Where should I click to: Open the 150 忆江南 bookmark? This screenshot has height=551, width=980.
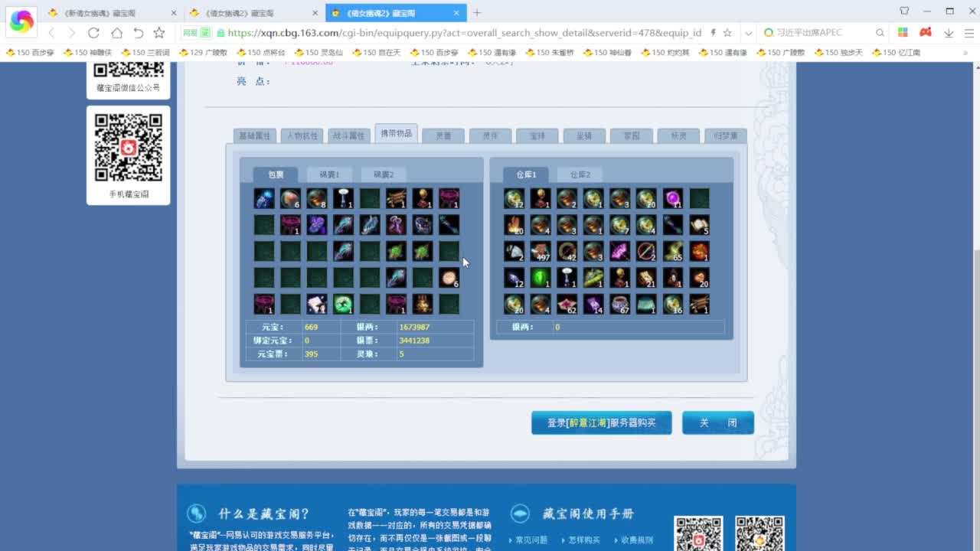coord(896,53)
